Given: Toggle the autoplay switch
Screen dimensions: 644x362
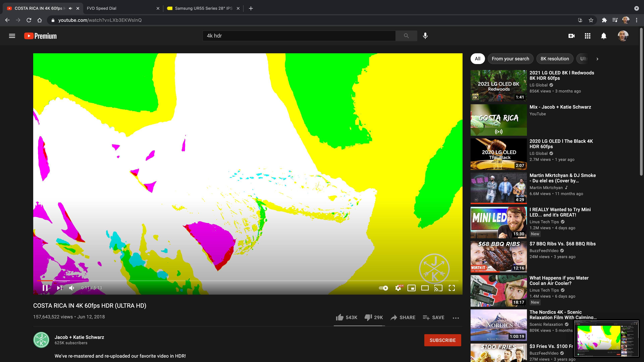Looking at the screenshot, I should pyautogui.click(x=383, y=288).
